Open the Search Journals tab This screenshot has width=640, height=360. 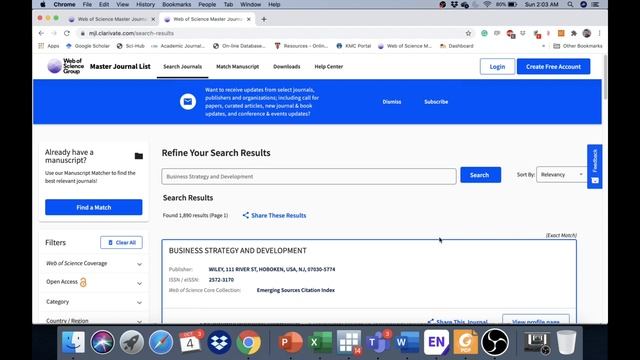point(182,67)
